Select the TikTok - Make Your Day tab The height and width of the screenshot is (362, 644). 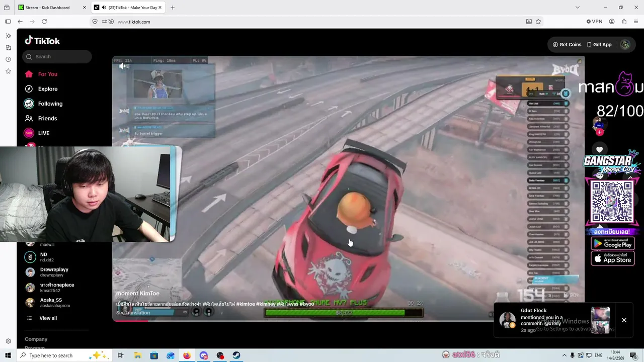point(129,8)
